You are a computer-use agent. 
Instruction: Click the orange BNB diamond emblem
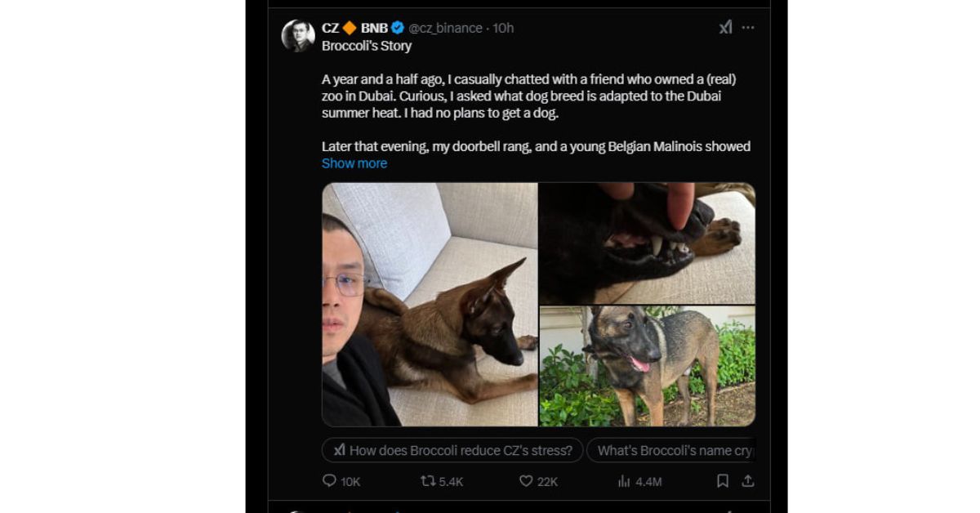(350, 28)
